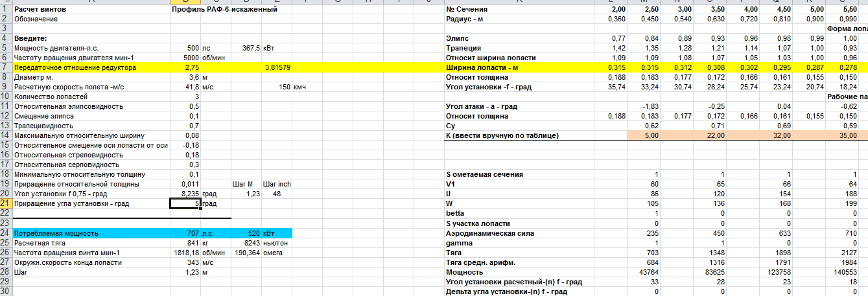The width and height of the screenshot is (868, 296).
Task: Select the 150 кмч flight speed cell
Action: point(283,87)
